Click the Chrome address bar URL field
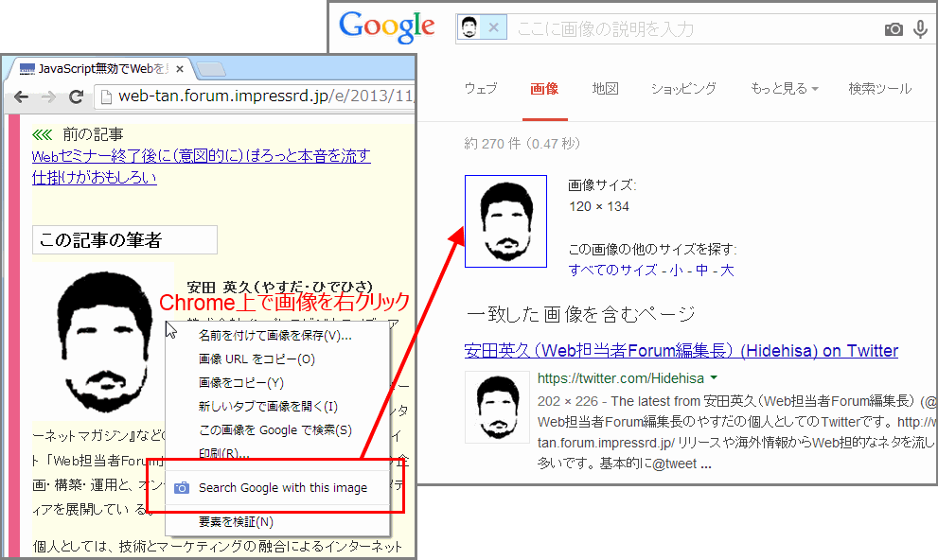Screen dimensions: 938x560 click(256, 96)
